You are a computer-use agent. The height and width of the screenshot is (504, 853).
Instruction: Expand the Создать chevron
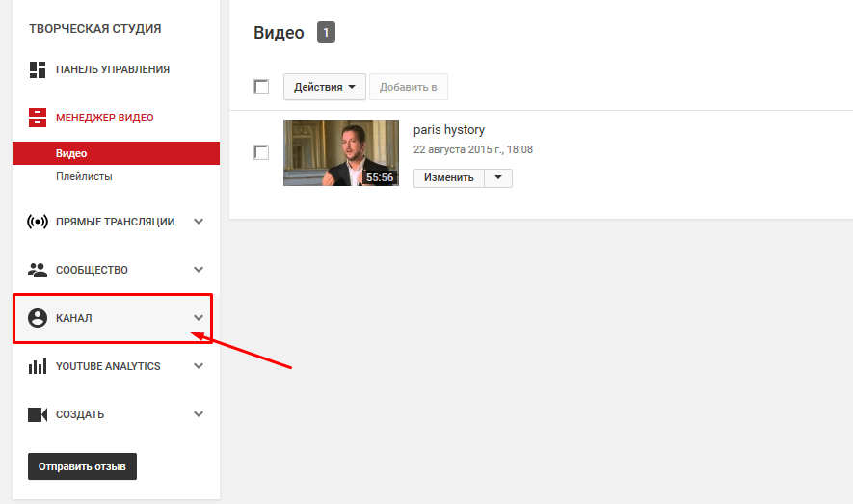(x=199, y=414)
